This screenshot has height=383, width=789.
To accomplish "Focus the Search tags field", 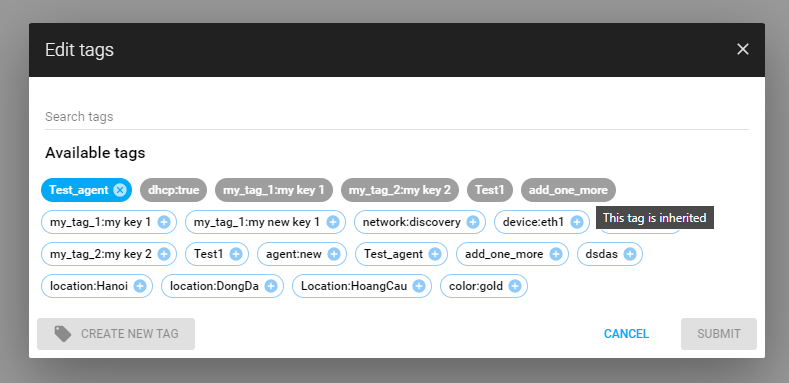I will click(x=397, y=117).
